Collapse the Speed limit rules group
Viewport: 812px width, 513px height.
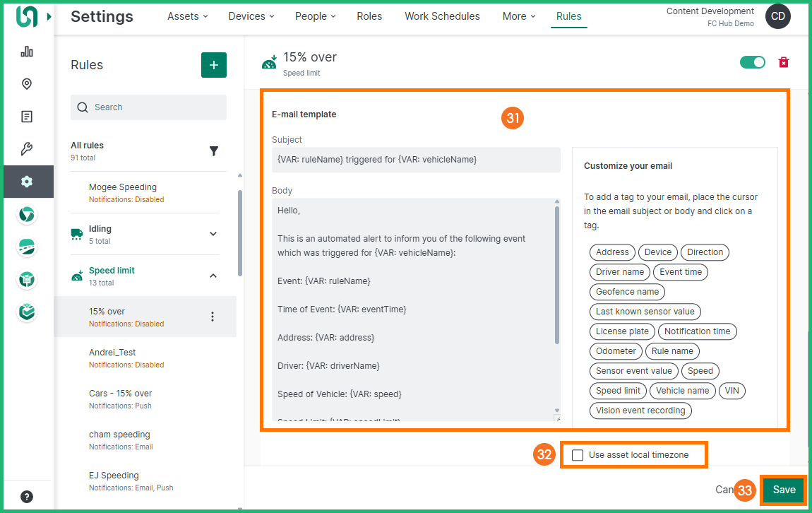coord(213,276)
